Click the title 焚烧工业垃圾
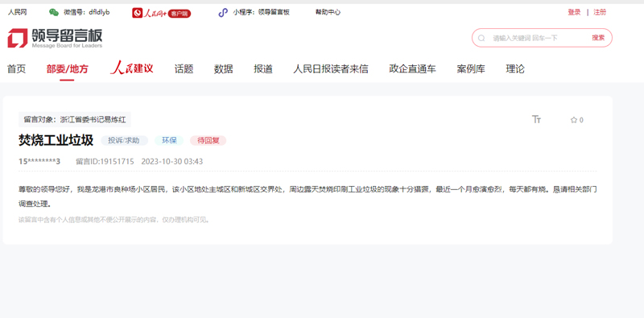Screen dimensions: 644x318 56,141
